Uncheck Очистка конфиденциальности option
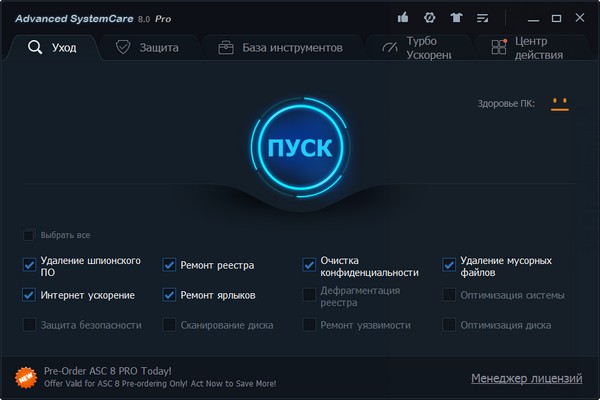Viewport: 600px width, 400px height. click(309, 266)
